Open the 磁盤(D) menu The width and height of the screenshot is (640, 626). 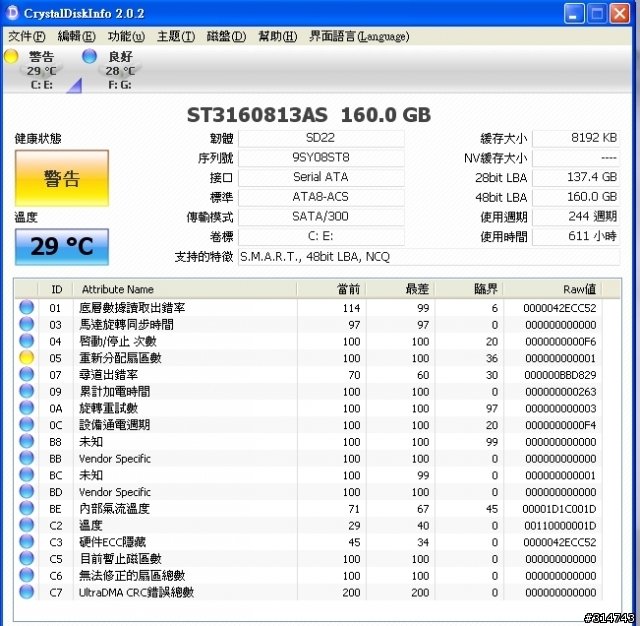pyautogui.click(x=226, y=36)
